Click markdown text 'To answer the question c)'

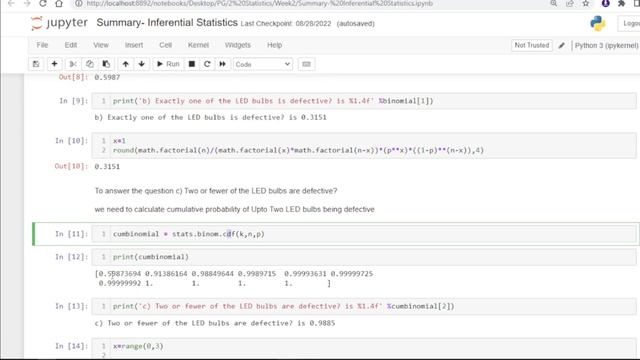point(216,191)
